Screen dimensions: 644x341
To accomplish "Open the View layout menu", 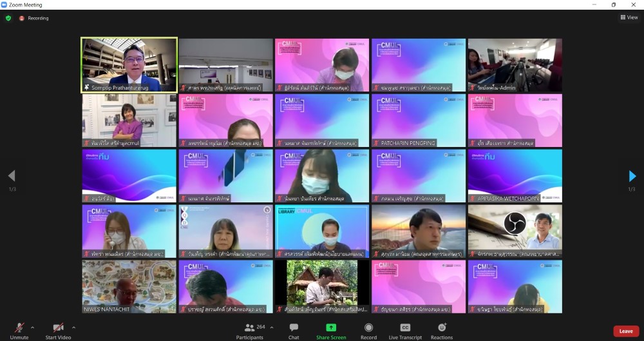I will [629, 17].
